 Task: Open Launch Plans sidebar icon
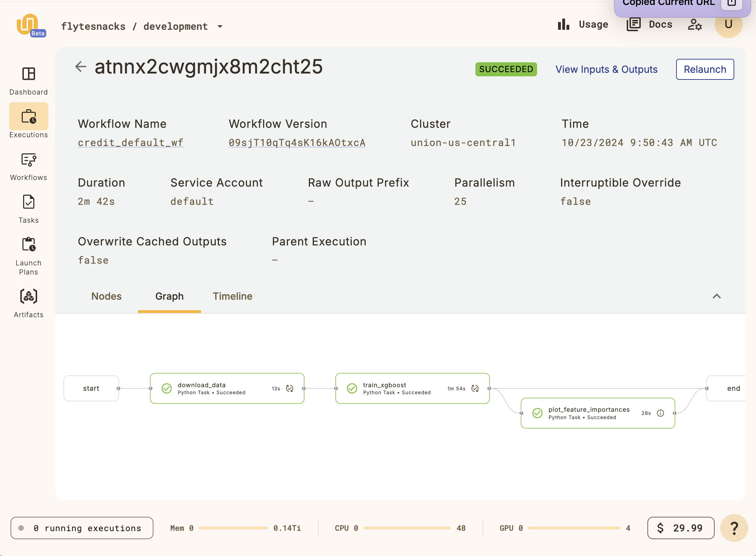(28, 245)
